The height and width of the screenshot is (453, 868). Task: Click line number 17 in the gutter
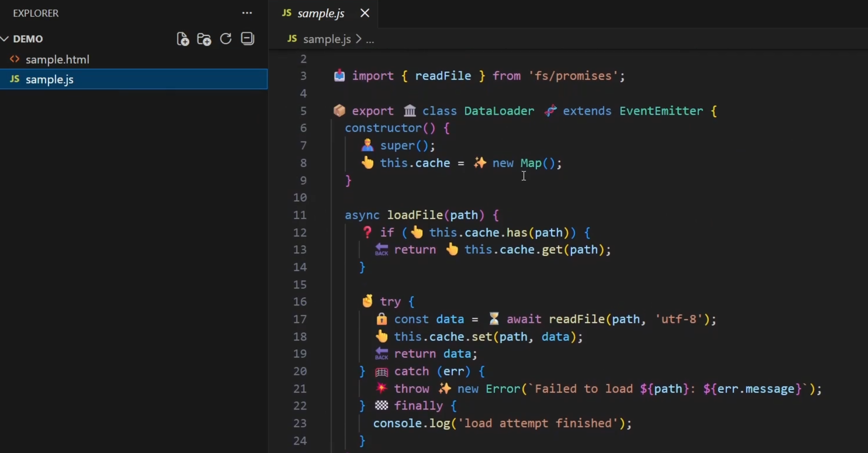pos(300,319)
